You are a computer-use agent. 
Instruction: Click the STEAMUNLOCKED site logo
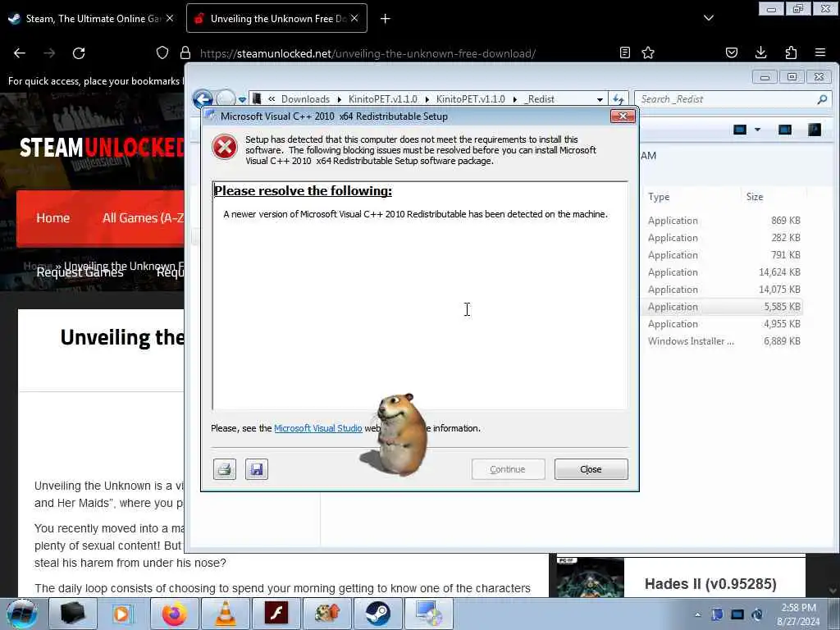point(102,148)
